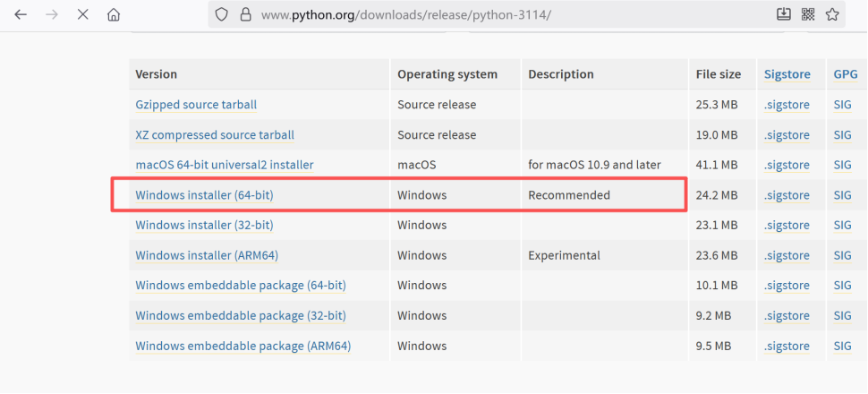
Task: Click the browser back arrow
Action: pyautogui.click(x=21, y=14)
